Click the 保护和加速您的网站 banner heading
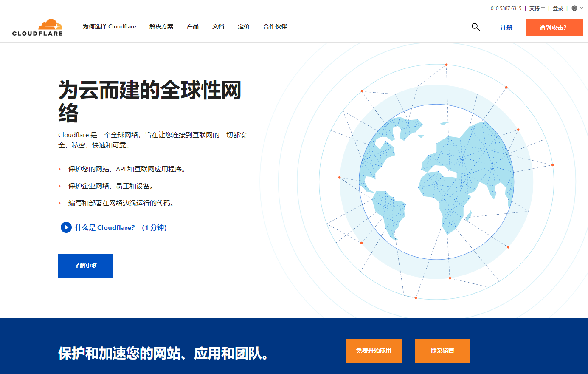The image size is (588, 374). coord(163,353)
